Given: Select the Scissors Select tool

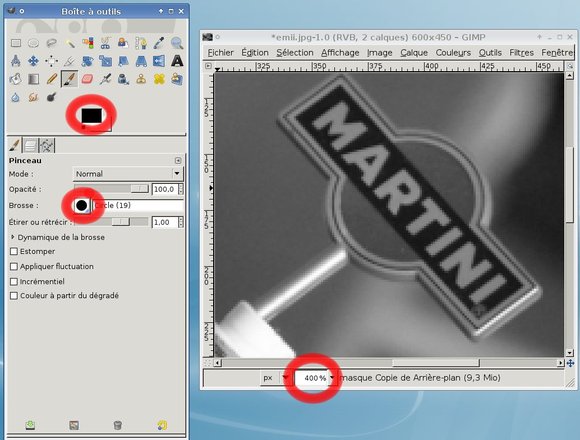Looking at the screenshot, I should pos(105,43).
